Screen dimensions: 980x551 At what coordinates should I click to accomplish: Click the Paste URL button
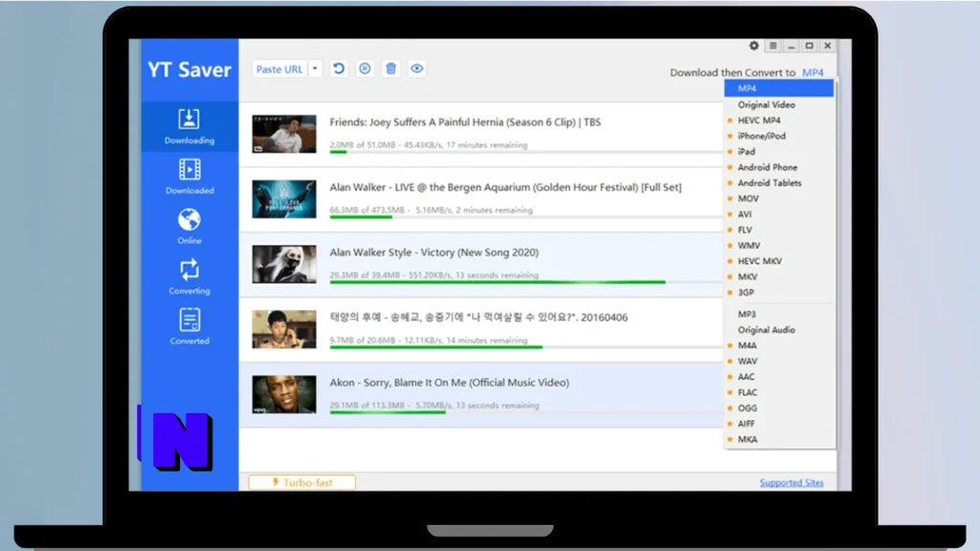coord(279,69)
